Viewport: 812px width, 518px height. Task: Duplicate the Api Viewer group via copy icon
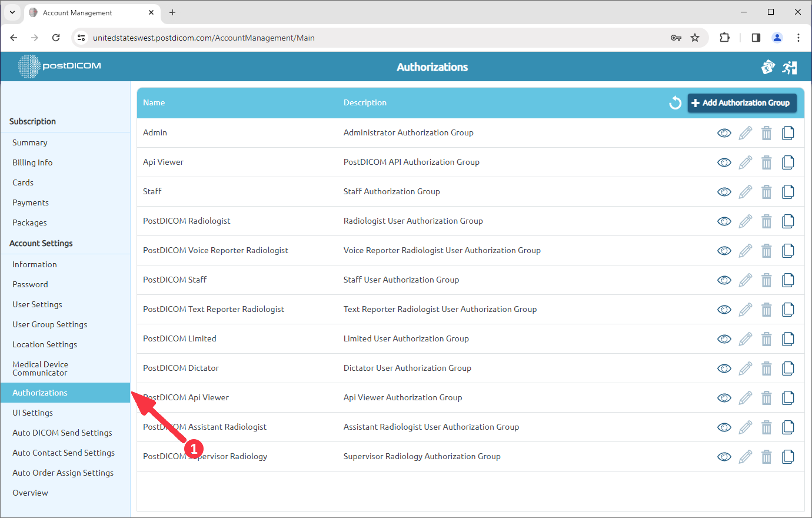coord(788,162)
